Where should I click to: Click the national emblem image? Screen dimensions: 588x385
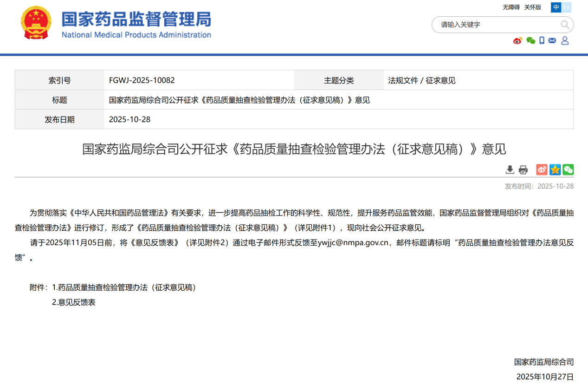(x=36, y=23)
